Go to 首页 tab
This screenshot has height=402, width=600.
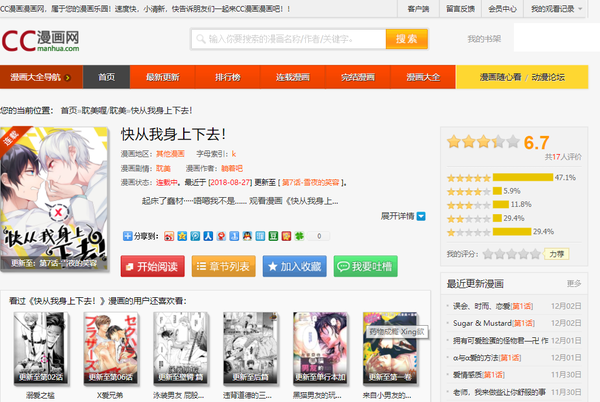click(x=106, y=77)
